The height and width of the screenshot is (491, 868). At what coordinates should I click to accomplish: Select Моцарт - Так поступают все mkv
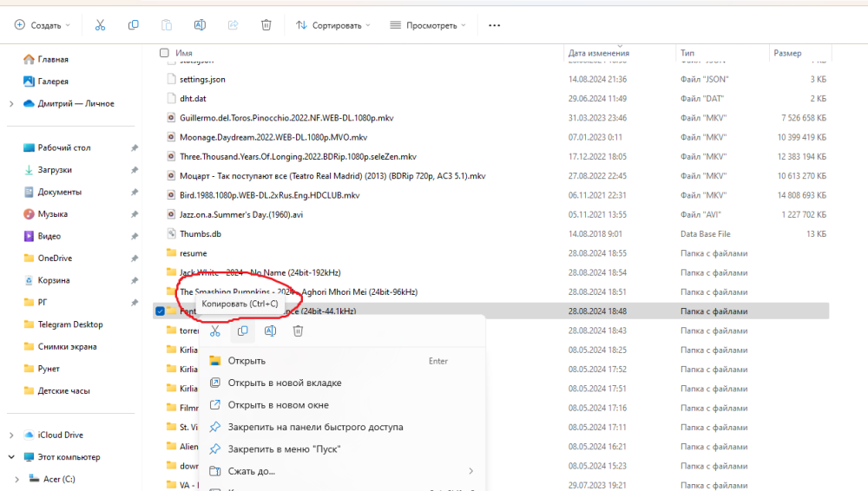pyautogui.click(x=332, y=176)
